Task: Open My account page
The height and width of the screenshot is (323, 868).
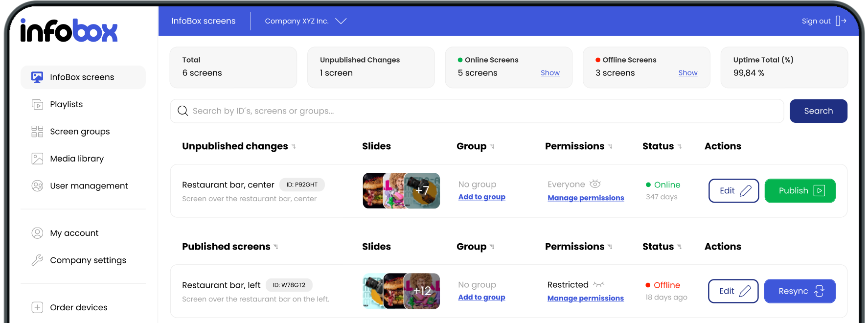Action: tap(74, 233)
